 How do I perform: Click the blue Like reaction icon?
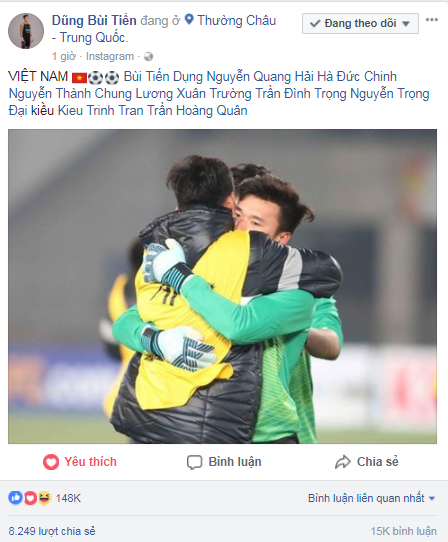click(x=15, y=498)
